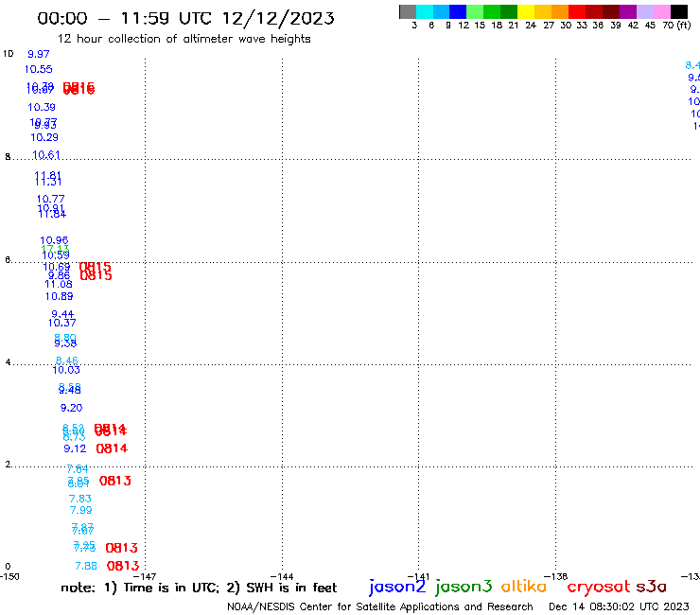This screenshot has height=615, width=700.
Task: Click the dark red "s3a" satellite label
Action: click(x=652, y=587)
